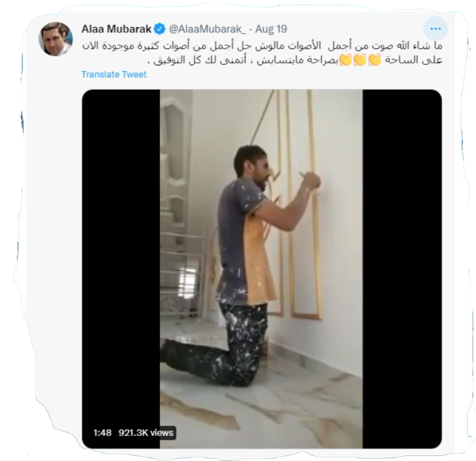
Task: Play the video of the kneeling painter
Action: 262,269
